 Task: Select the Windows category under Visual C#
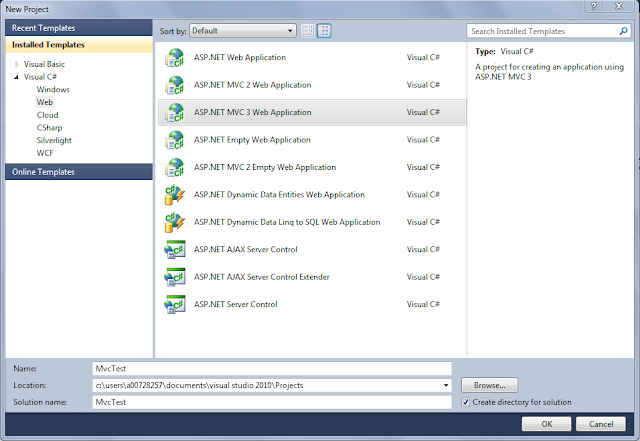pos(53,89)
